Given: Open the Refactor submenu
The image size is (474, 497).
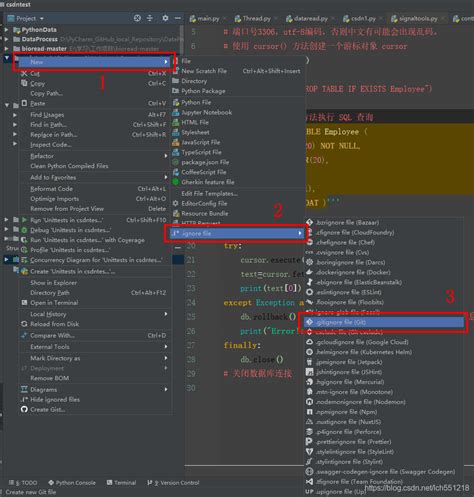Looking at the screenshot, I should (x=94, y=156).
